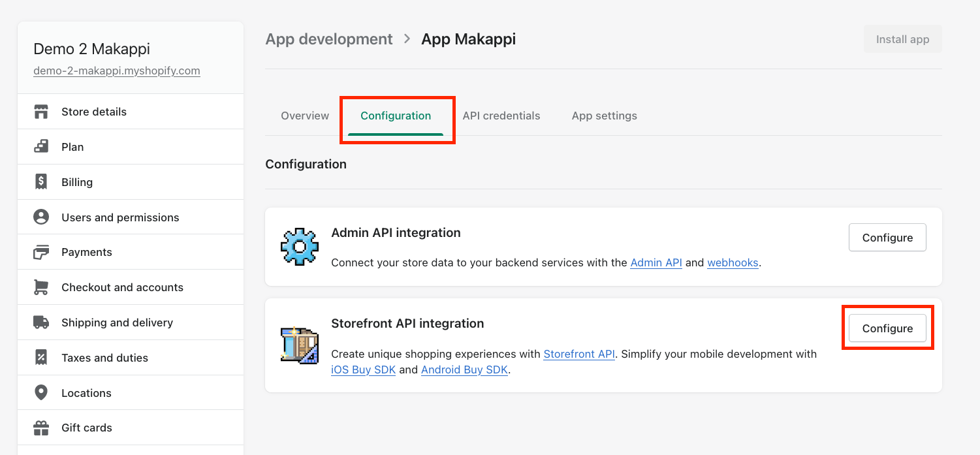Click the Taxes and duties percent icon
Viewport: 980px width, 455px height.
coord(41,358)
